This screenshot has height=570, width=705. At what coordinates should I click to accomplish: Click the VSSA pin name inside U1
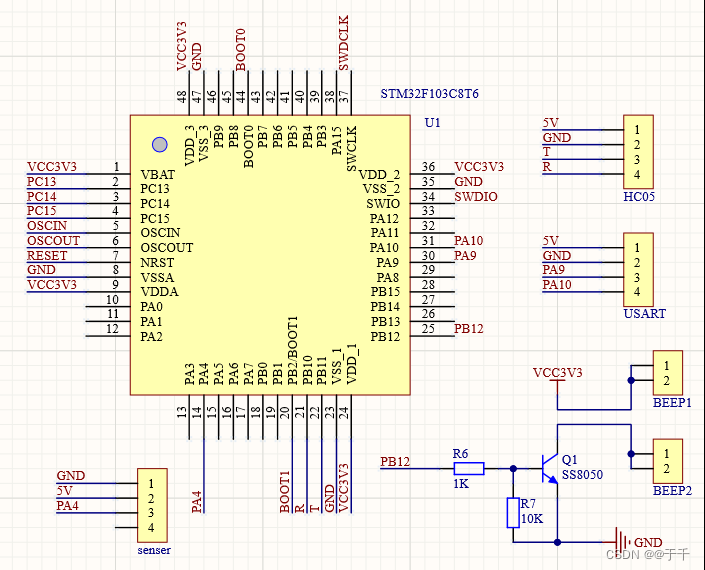(x=157, y=277)
